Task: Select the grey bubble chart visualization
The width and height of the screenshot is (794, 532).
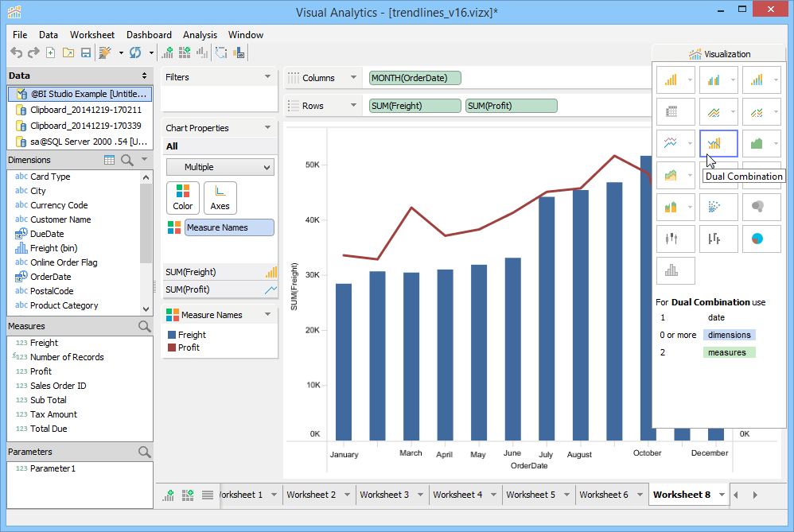Action: (x=761, y=207)
